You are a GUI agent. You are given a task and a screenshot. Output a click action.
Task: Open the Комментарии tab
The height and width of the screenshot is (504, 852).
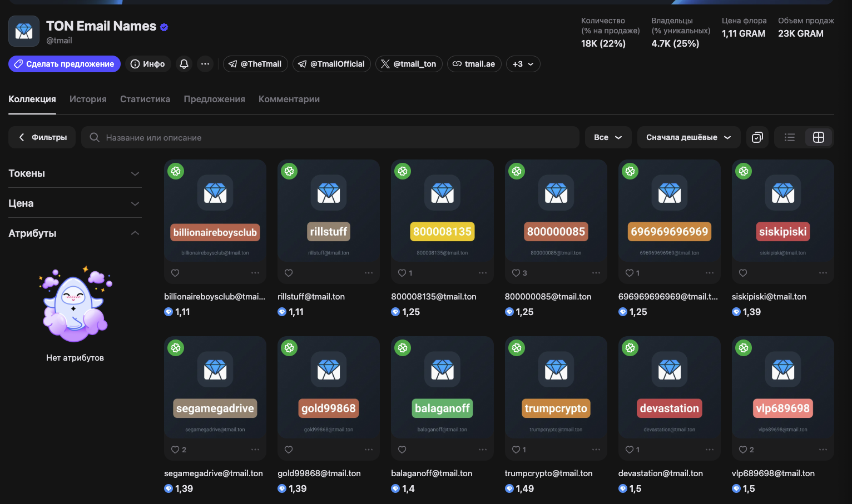coord(289,99)
